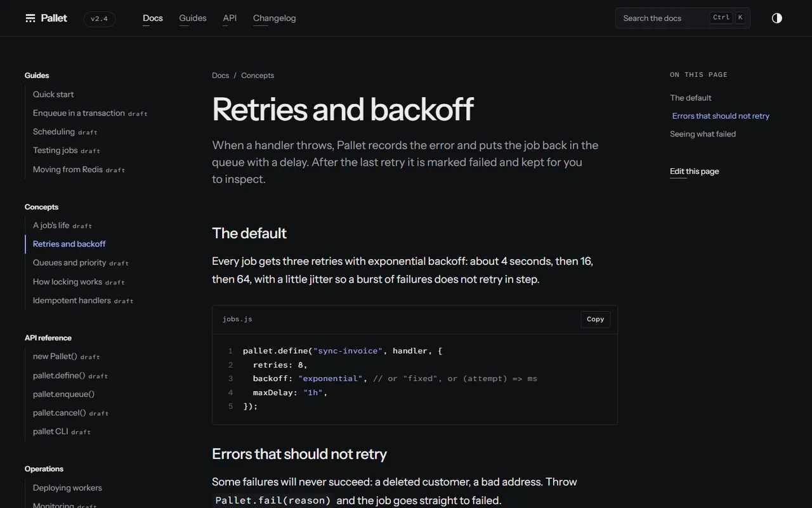Click the Errors that should not retry heading
The image size is (812, 508).
click(299, 454)
